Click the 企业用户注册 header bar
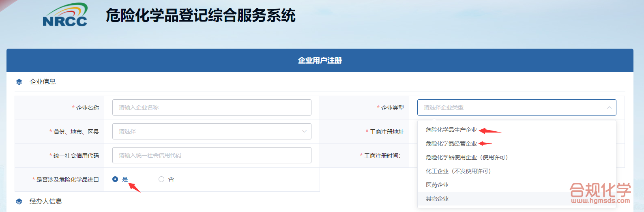644x212 pixels. [320, 60]
